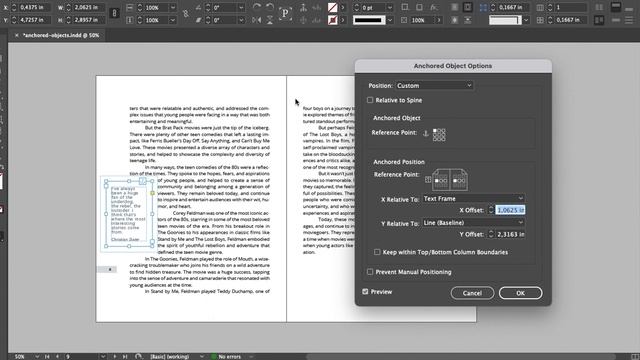Go to first page arrow in status bar
The width and height of the screenshot is (640, 360).
tap(47, 356)
